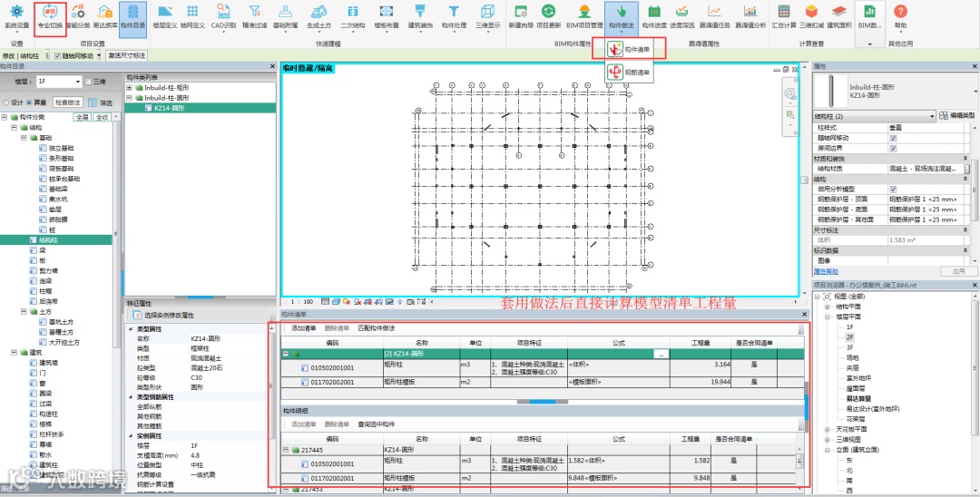Image resolution: width=980 pixels, height=497 pixels.
Task: Open the 2F floor plan view
Action: click(x=849, y=337)
